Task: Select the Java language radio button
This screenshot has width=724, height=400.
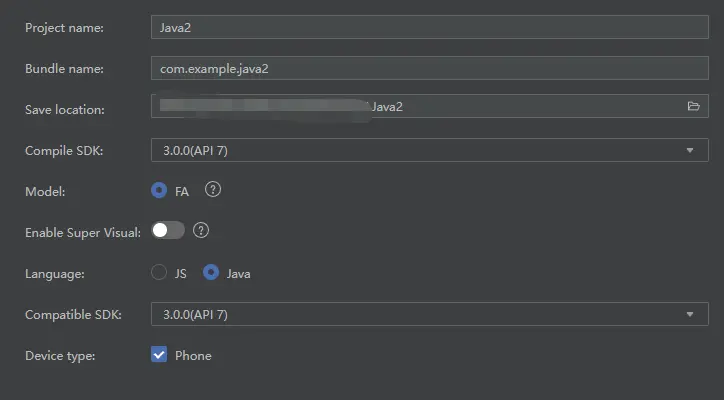Action: (x=211, y=272)
